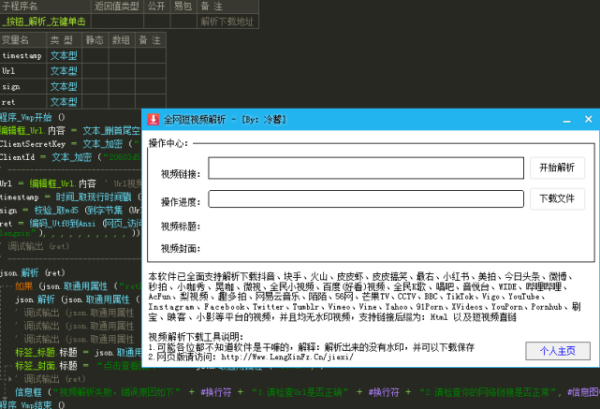Click the 全网短视频解析 window title bar
The image size is (600, 409).
350,119
